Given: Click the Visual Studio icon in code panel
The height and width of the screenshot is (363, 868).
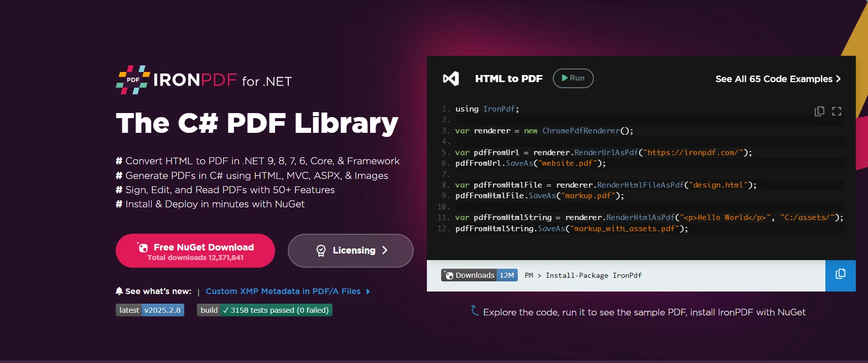Looking at the screenshot, I should 451,79.
